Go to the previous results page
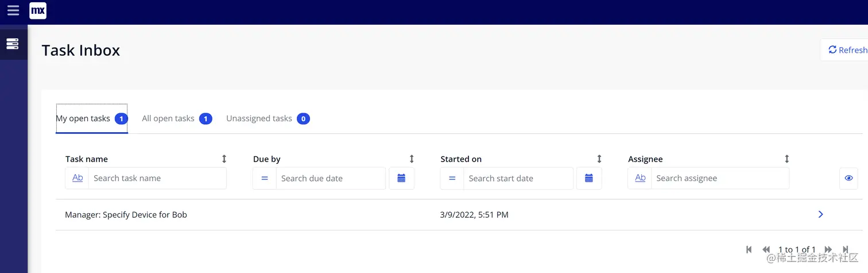Screen dimensions: 868x273 coord(766,249)
